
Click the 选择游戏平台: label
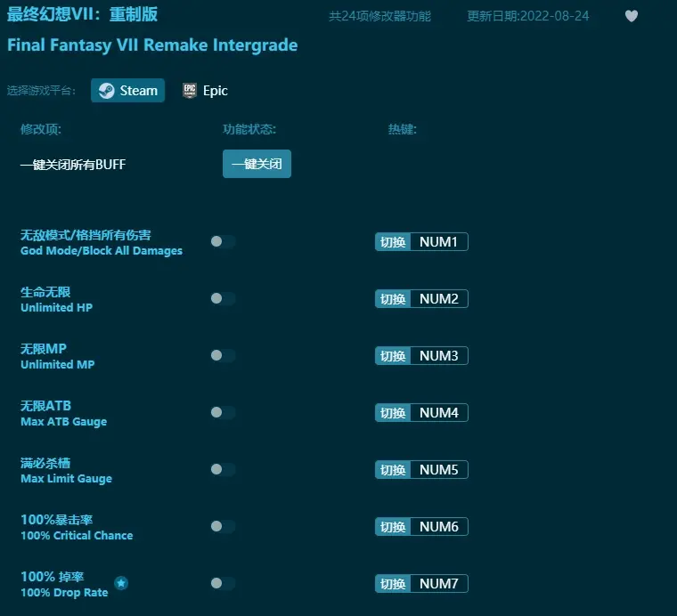42,91
